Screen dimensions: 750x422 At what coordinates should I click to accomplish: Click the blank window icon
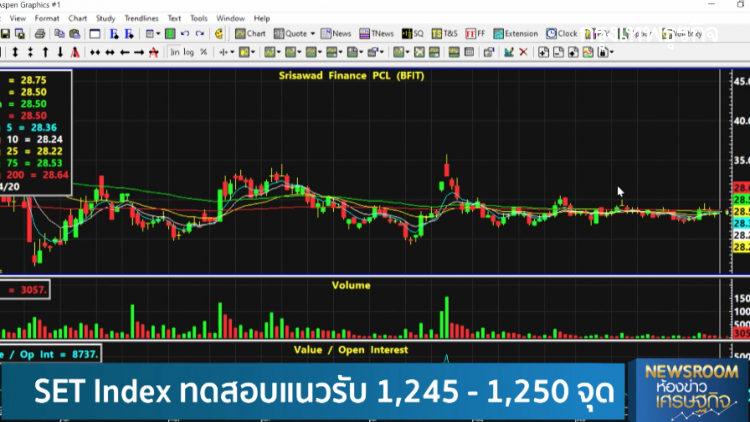95,34
